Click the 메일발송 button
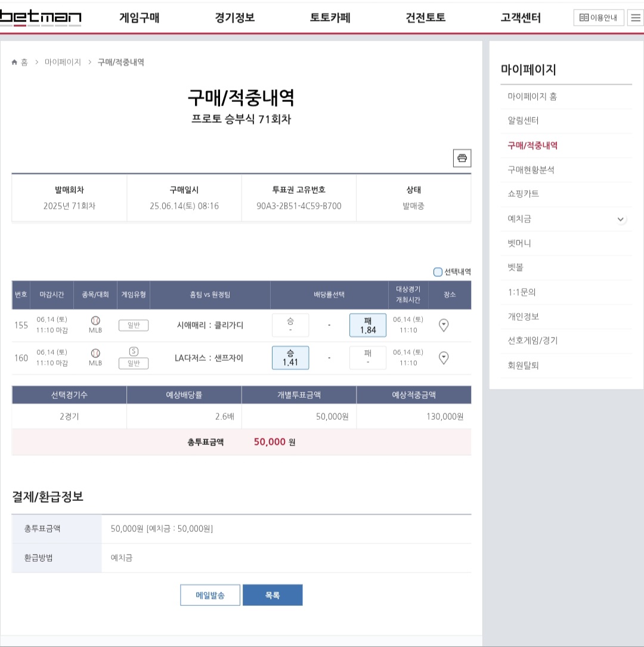The image size is (644, 647). click(x=210, y=595)
